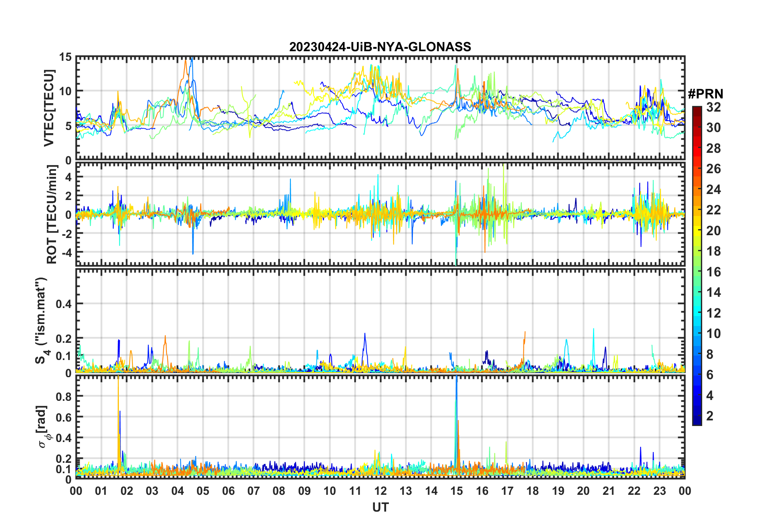Image resolution: width=761 pixels, height=532 pixels.
Task: Select the UT axis tick label "21"
Action: point(609,491)
